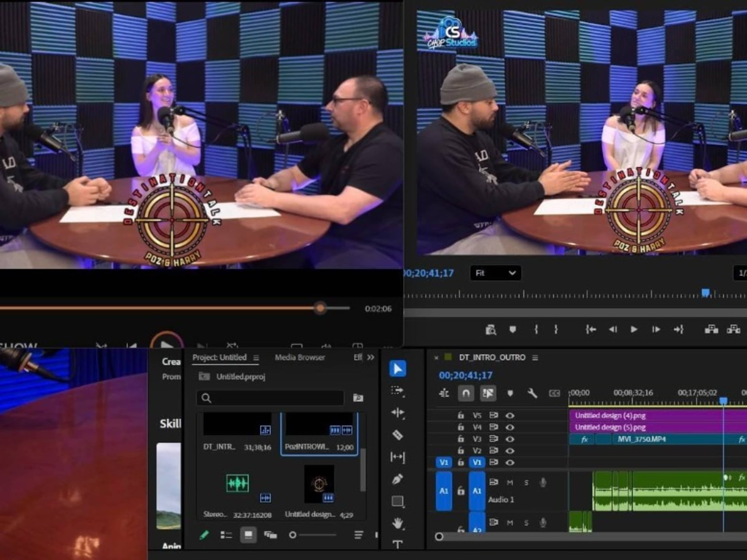This screenshot has width=747, height=560.
Task: Switch to Media Browser tab
Action: click(300, 357)
